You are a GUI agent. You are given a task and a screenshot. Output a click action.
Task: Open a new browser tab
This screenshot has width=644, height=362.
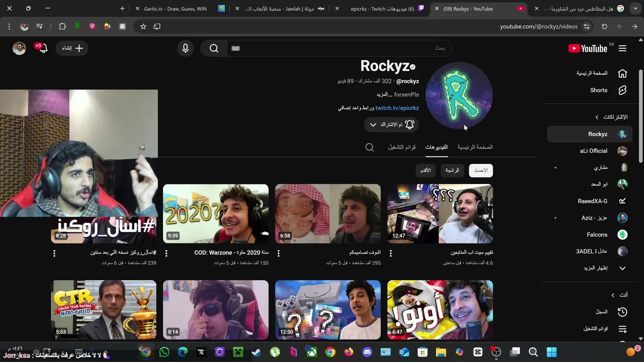pos(122,9)
